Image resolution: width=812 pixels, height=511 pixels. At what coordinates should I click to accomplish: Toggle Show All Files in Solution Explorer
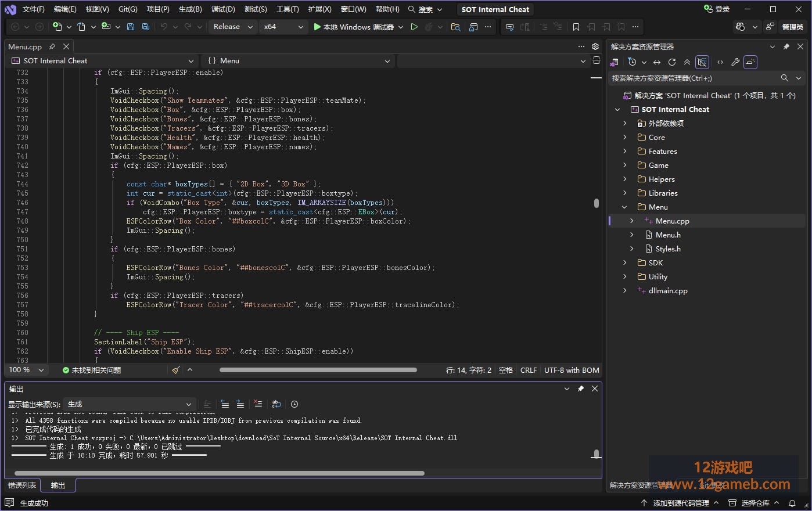[702, 62]
